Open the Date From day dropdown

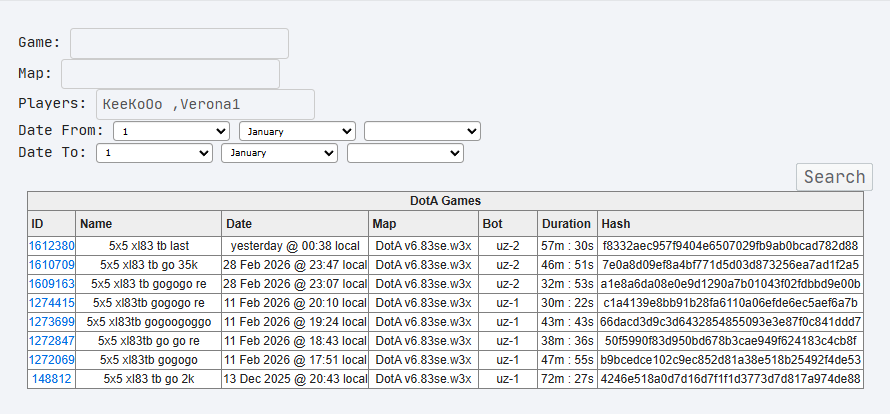pos(171,131)
